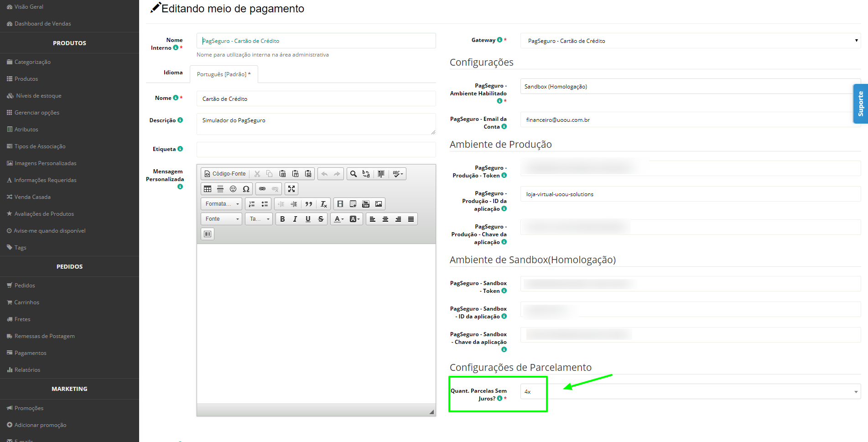
Task: Insert a table with table icon
Action: coord(208,189)
